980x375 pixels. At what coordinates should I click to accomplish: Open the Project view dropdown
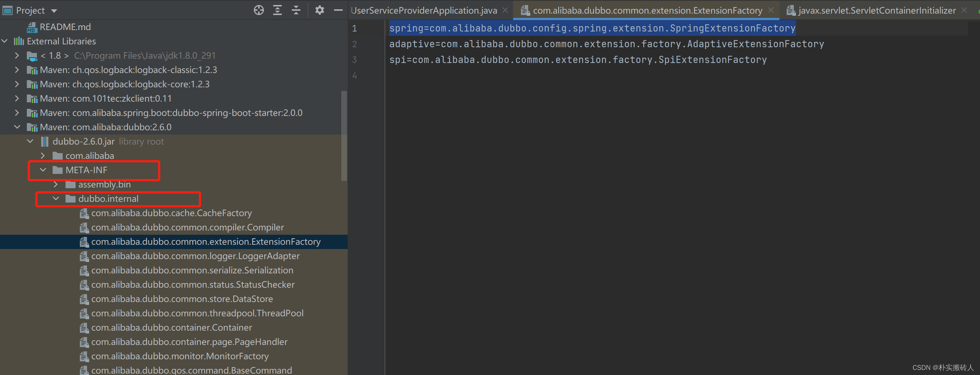click(54, 11)
